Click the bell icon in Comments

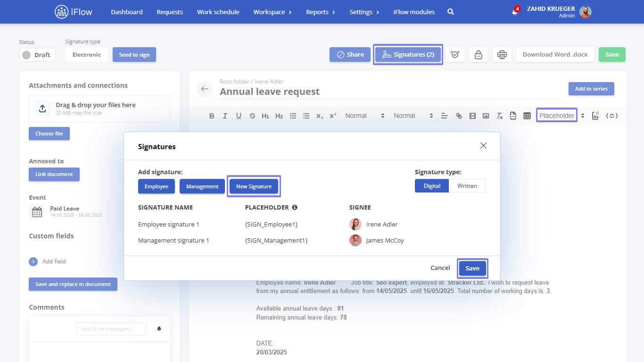[x=159, y=328]
